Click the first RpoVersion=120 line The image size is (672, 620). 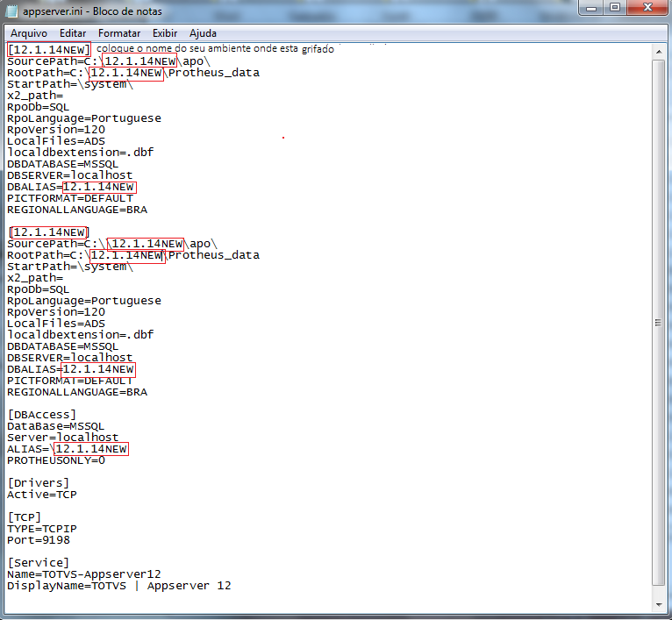coord(56,130)
